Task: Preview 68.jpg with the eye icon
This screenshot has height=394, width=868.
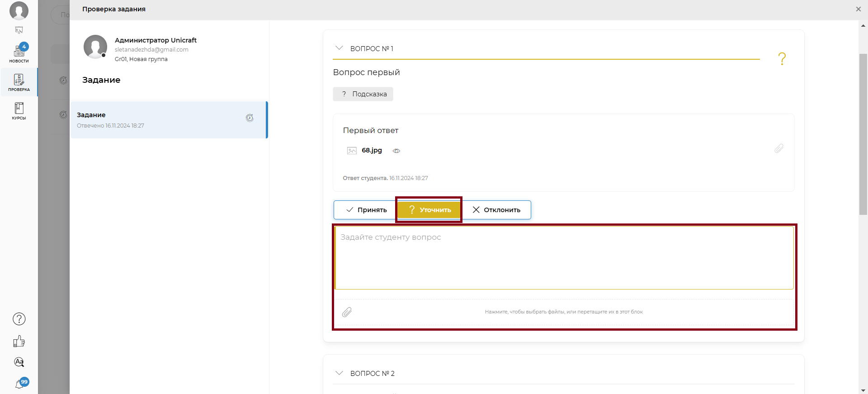Action: click(x=396, y=151)
